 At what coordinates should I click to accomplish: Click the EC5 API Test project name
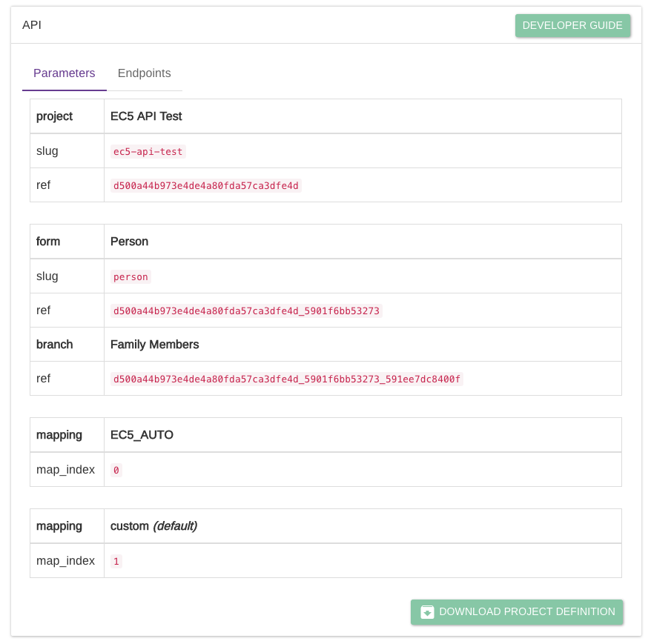tap(146, 116)
